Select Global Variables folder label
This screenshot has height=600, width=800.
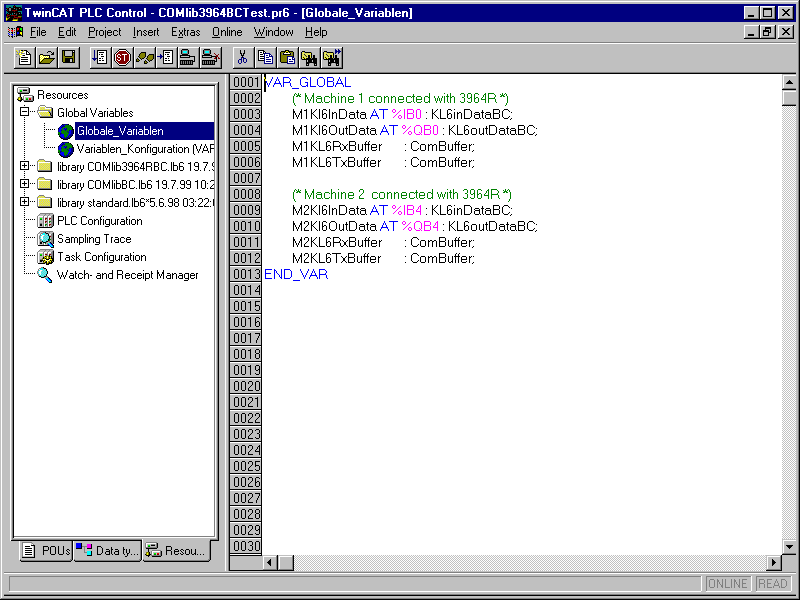pyautogui.click(x=95, y=113)
